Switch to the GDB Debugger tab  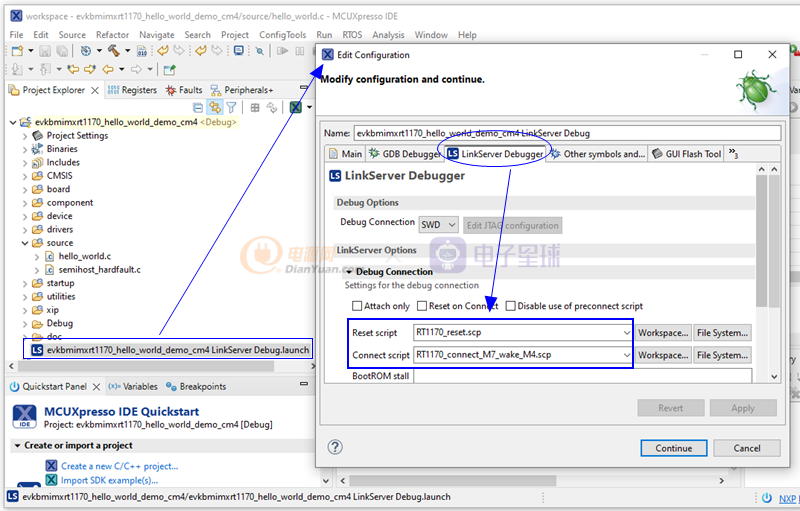pyautogui.click(x=403, y=154)
